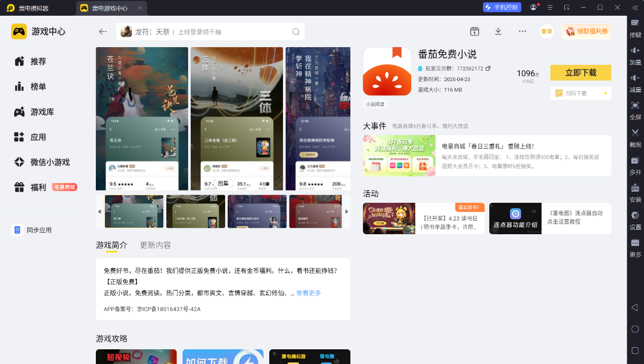
Task: Click the shrink-window icon in title bar
Action: (567, 8)
